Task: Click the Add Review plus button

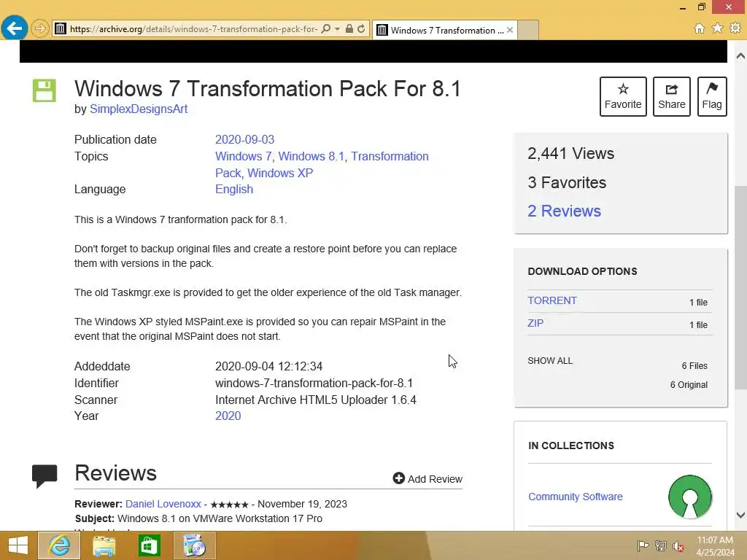Action: (427, 478)
